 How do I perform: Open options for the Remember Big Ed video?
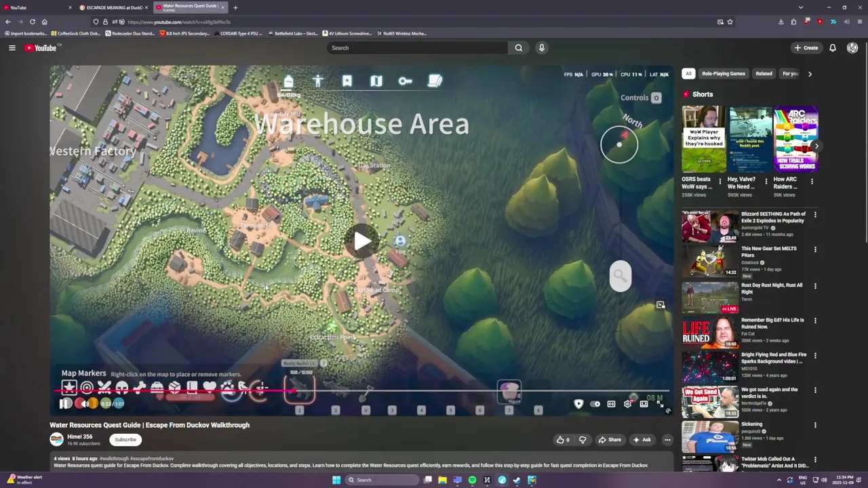point(815,321)
